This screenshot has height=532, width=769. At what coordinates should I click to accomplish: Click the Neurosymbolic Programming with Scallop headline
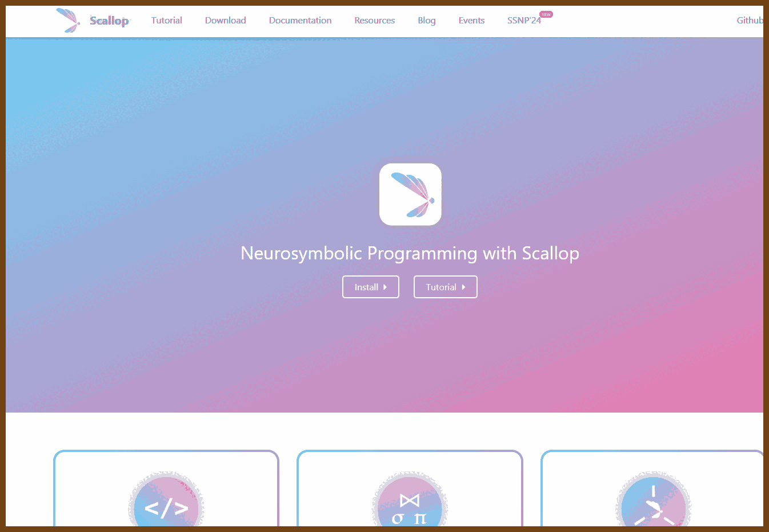click(410, 253)
